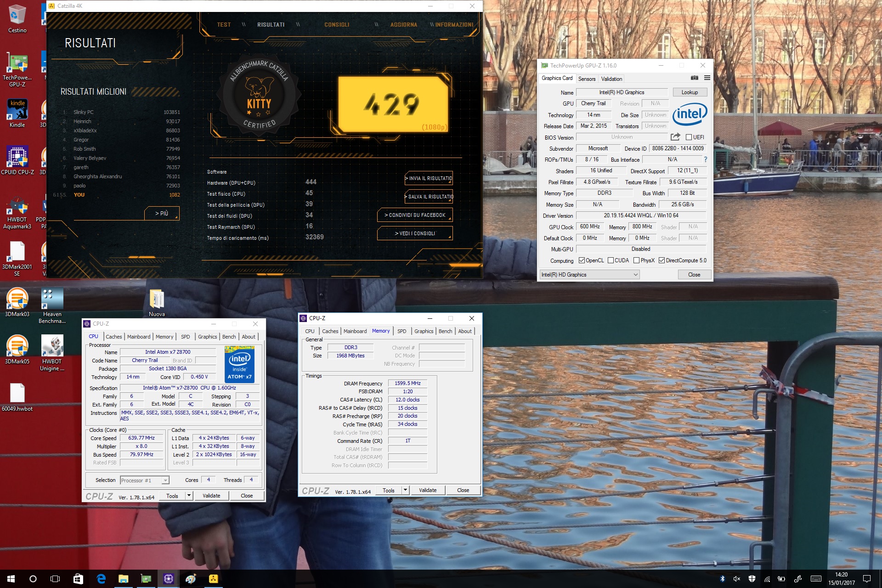882x588 pixels.
Task: Open the 60049.hwbot file icon
Action: [x=17, y=397]
